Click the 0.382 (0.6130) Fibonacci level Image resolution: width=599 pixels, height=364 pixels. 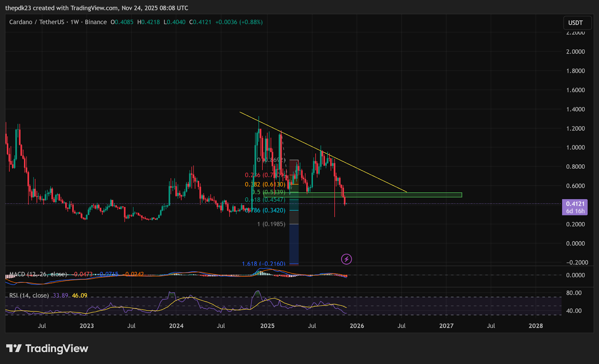pos(265,184)
